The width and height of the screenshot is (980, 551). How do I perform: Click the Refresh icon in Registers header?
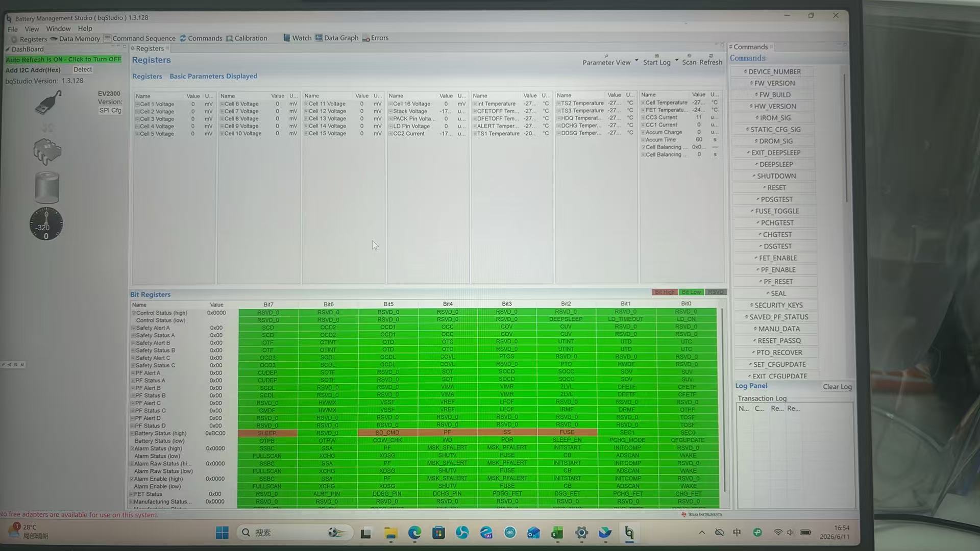point(710,59)
